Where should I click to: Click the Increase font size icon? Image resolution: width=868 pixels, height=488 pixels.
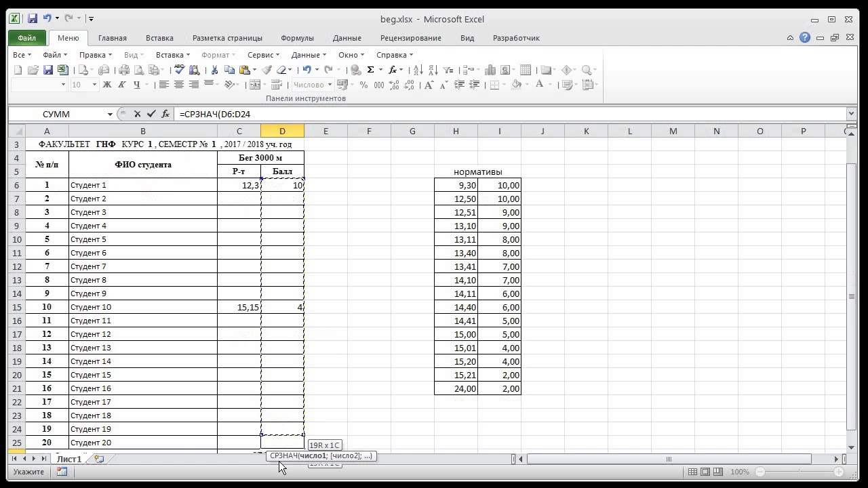pos(429,85)
